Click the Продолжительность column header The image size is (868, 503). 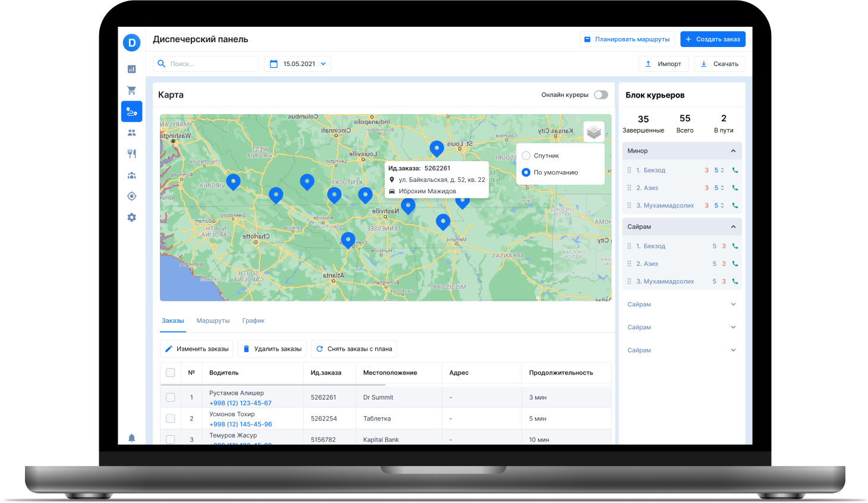click(561, 373)
